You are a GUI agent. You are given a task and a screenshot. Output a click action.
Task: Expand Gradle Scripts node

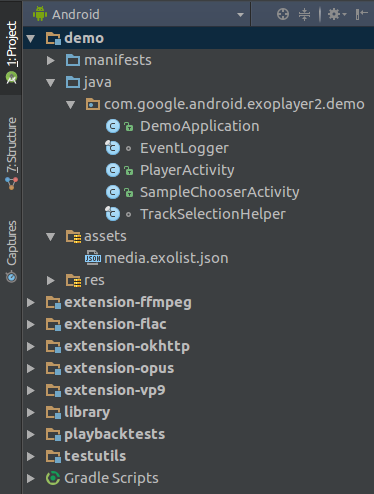pyautogui.click(x=31, y=478)
